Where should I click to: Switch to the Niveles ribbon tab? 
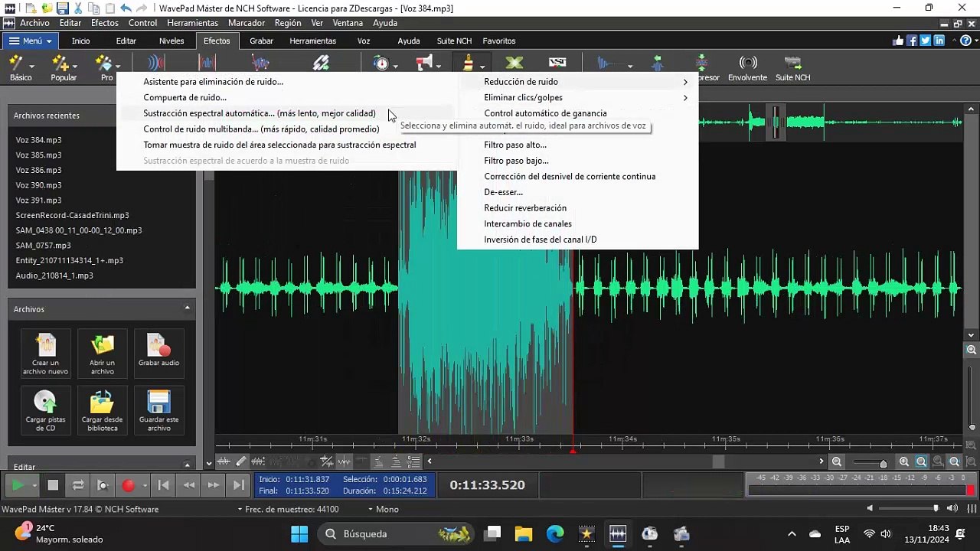tap(171, 41)
